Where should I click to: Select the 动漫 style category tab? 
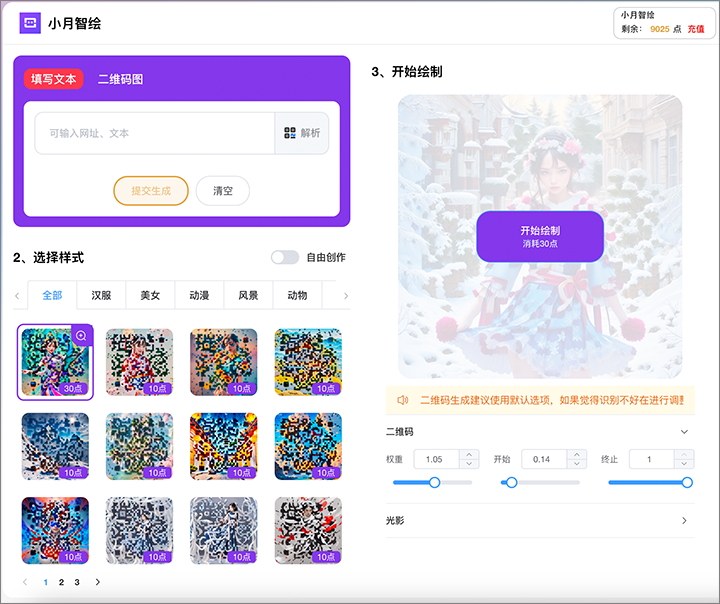[199, 295]
